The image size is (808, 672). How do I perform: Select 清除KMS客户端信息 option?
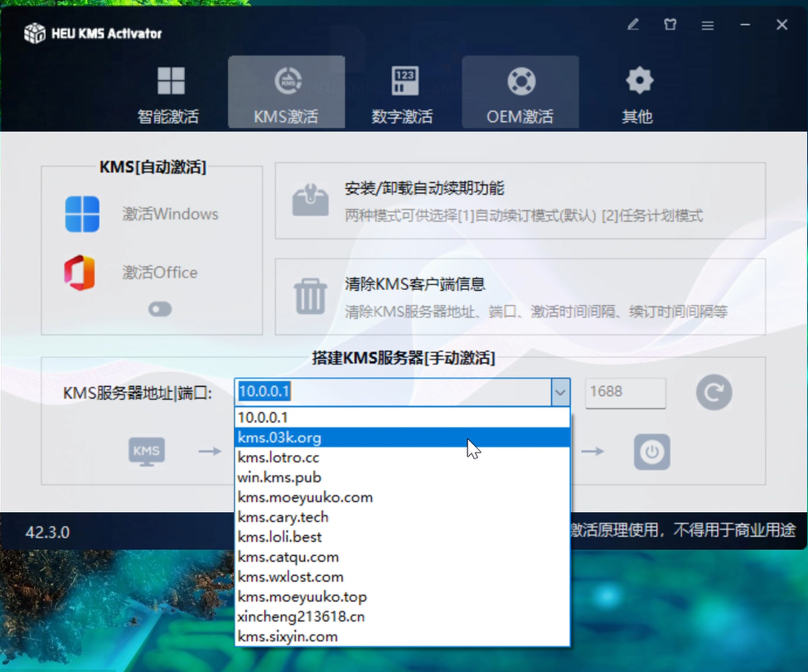(x=520, y=297)
